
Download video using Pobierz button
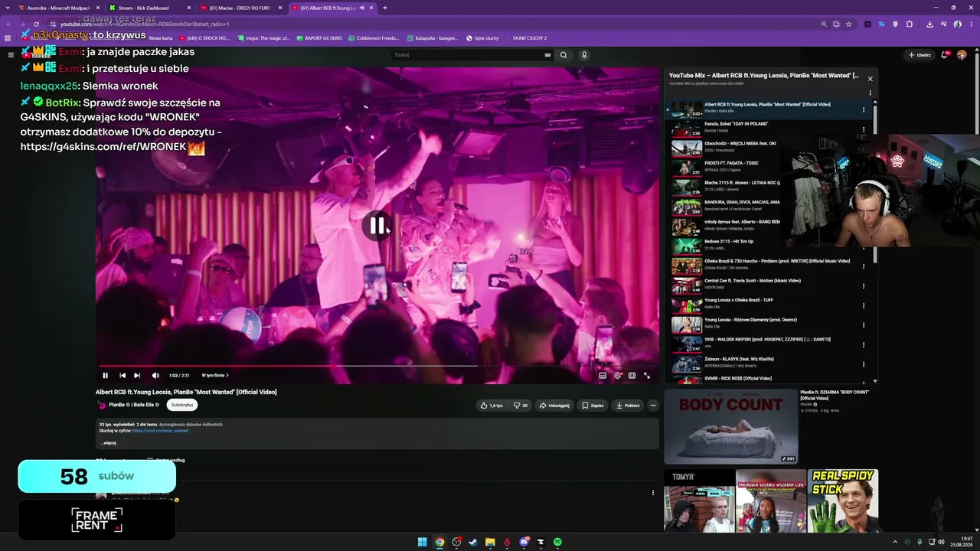628,406
